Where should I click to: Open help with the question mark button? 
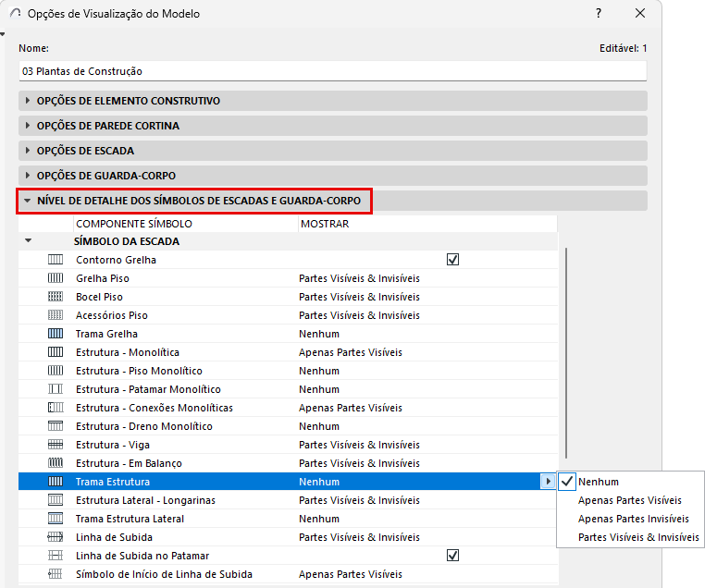click(599, 13)
